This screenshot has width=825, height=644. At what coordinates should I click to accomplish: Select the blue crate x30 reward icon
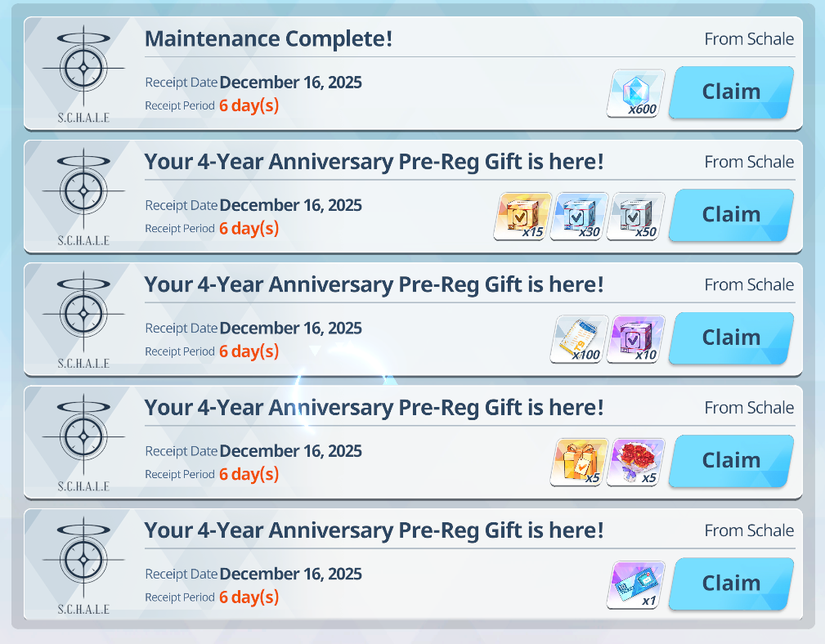click(579, 217)
